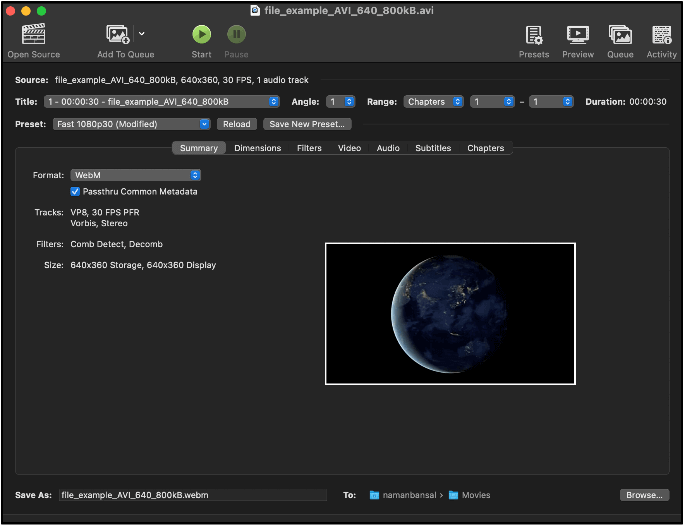Click the Browse destination button
This screenshot has height=526, width=684.
pos(644,495)
